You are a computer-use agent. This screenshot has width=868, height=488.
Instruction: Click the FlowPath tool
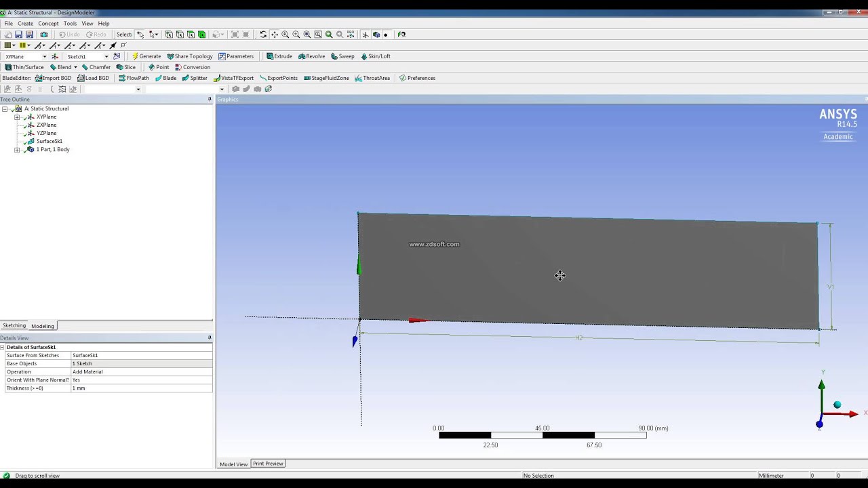tap(134, 78)
